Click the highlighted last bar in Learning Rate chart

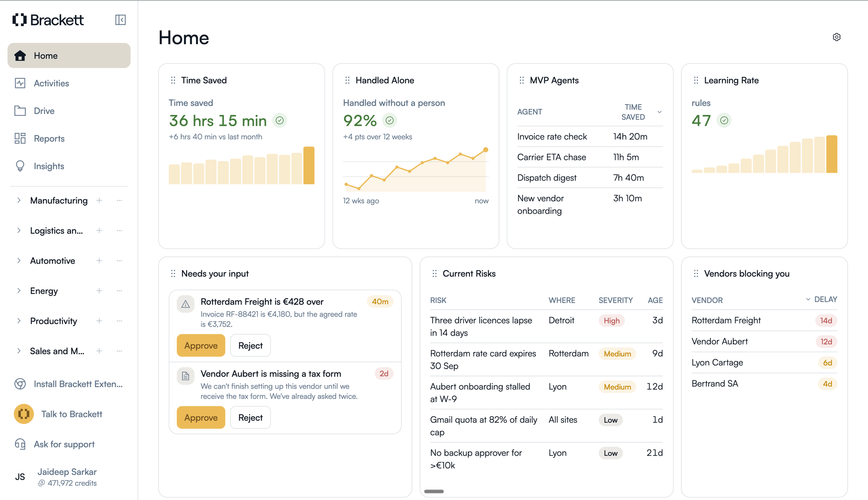[x=832, y=154]
